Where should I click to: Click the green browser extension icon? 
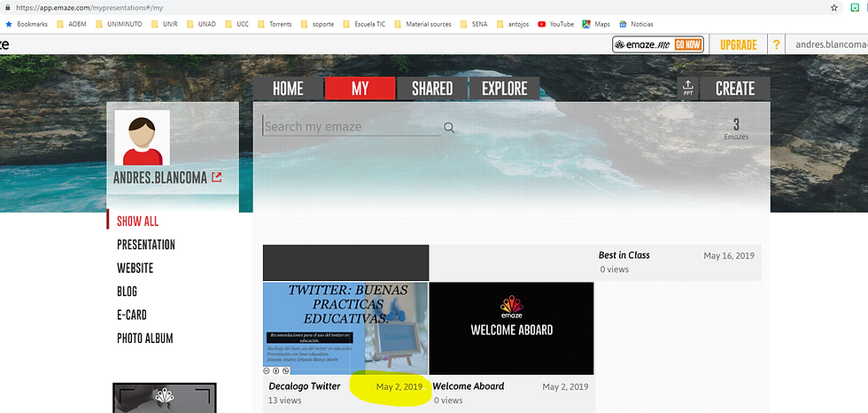856,8
